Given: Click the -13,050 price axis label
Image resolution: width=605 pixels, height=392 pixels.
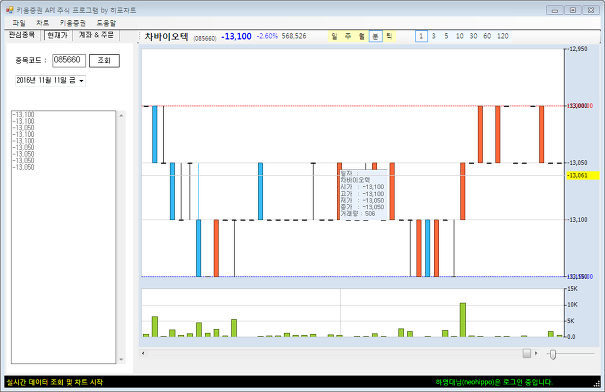Looking at the screenshot, I should (x=578, y=163).
